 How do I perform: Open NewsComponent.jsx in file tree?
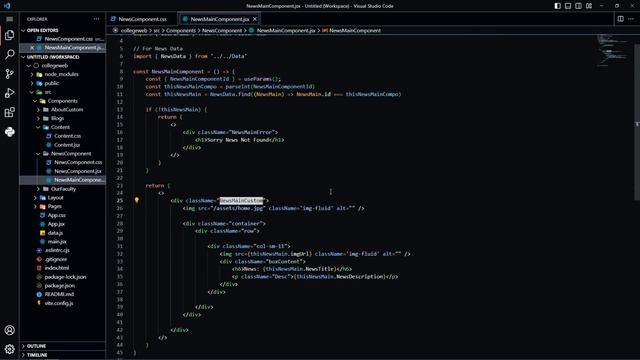click(x=78, y=171)
